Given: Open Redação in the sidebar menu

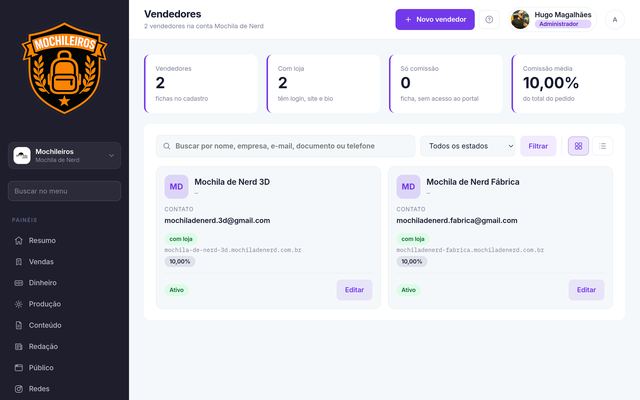Looking at the screenshot, I should (x=64, y=347).
